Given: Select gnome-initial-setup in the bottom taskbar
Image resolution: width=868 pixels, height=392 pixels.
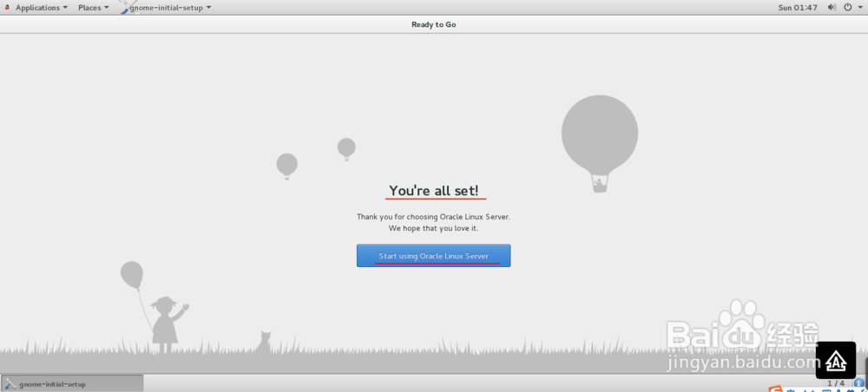Looking at the screenshot, I should (x=73, y=383).
